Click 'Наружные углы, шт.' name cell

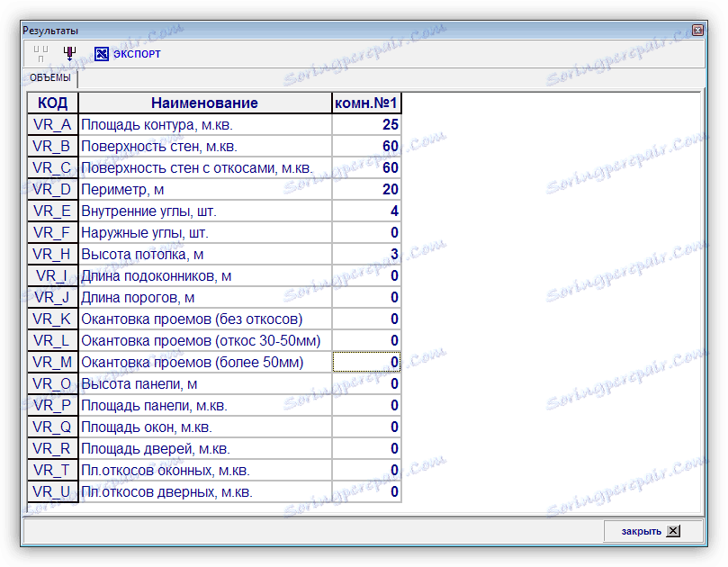[205, 233]
